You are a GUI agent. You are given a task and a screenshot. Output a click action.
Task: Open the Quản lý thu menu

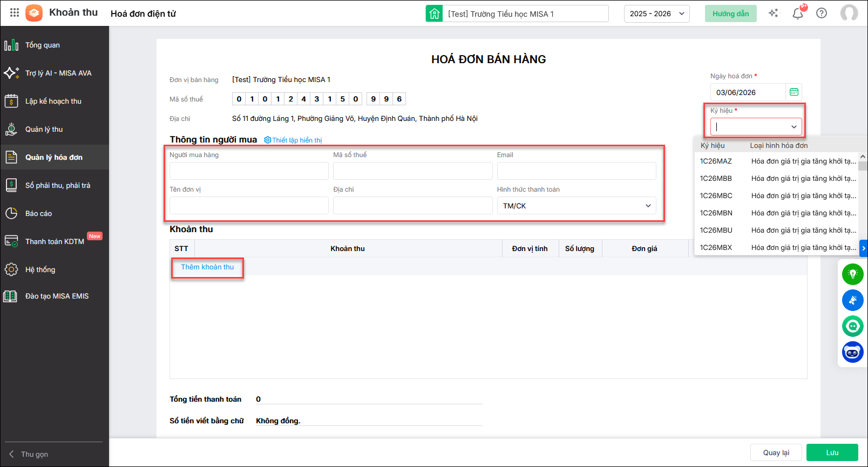(x=44, y=129)
